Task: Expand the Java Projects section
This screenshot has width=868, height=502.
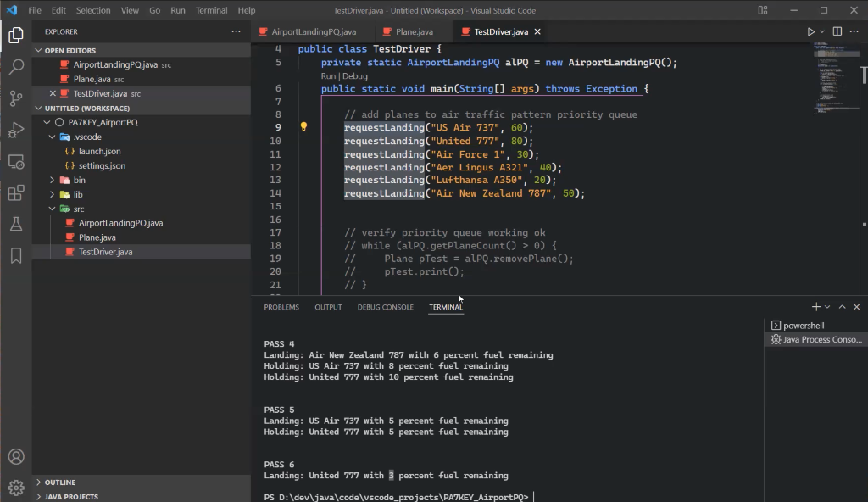Action: point(71,496)
